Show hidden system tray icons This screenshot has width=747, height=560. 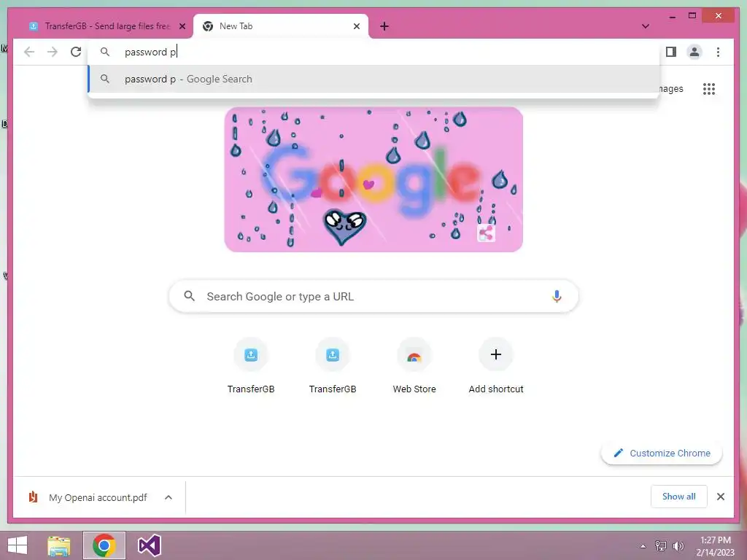click(x=643, y=546)
